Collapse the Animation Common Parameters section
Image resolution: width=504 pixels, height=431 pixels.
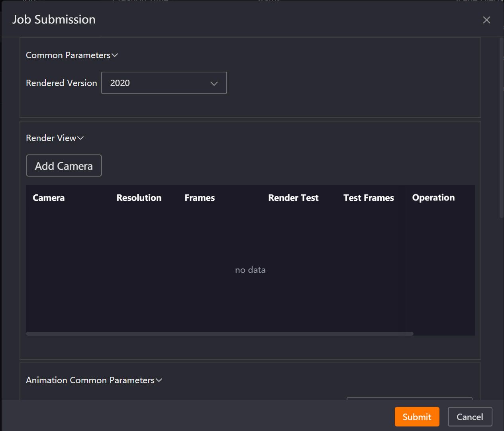(x=94, y=380)
